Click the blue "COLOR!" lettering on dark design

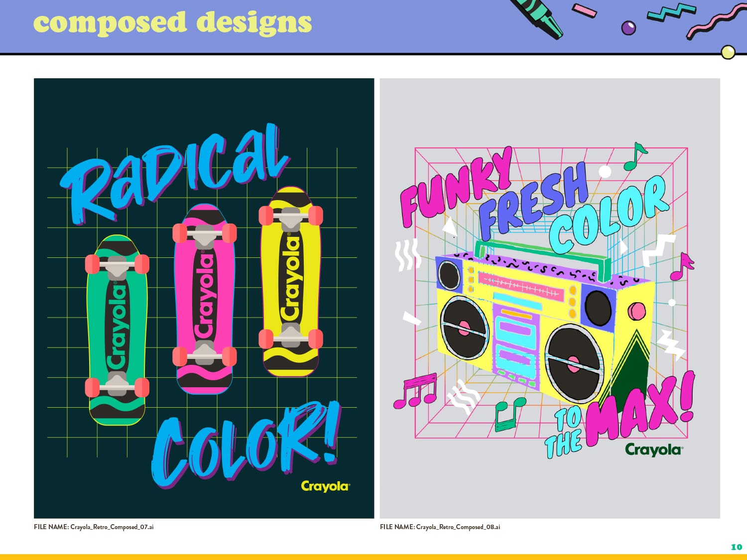(x=246, y=445)
